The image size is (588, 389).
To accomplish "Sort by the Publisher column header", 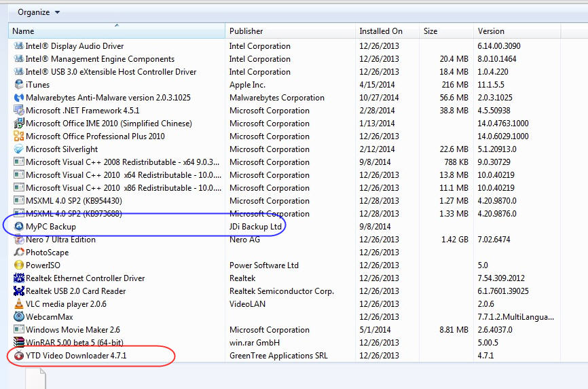I will coord(290,31).
